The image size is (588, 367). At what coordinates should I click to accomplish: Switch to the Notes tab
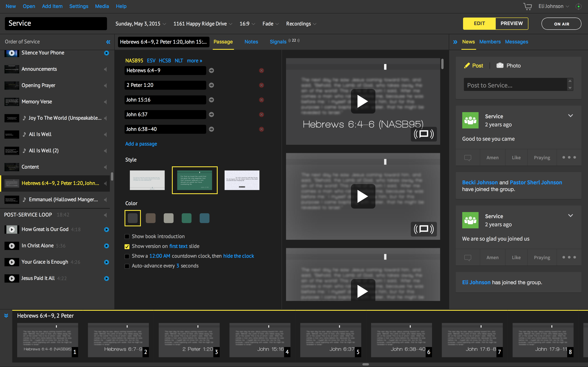click(251, 42)
